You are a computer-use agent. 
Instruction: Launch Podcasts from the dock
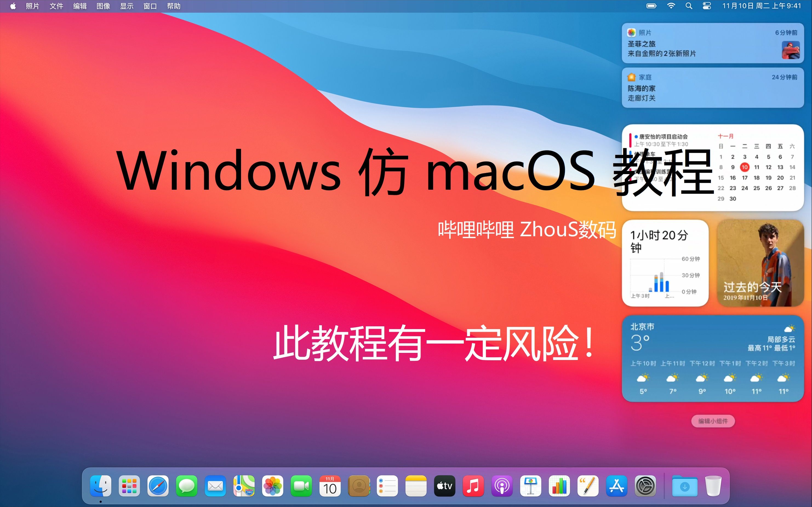click(x=502, y=486)
